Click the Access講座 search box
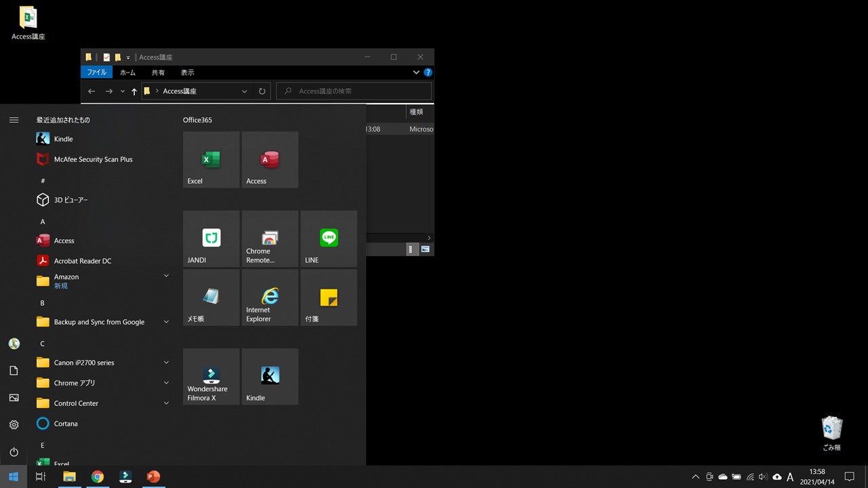Screen dimensions: 868x488 (x=359, y=91)
